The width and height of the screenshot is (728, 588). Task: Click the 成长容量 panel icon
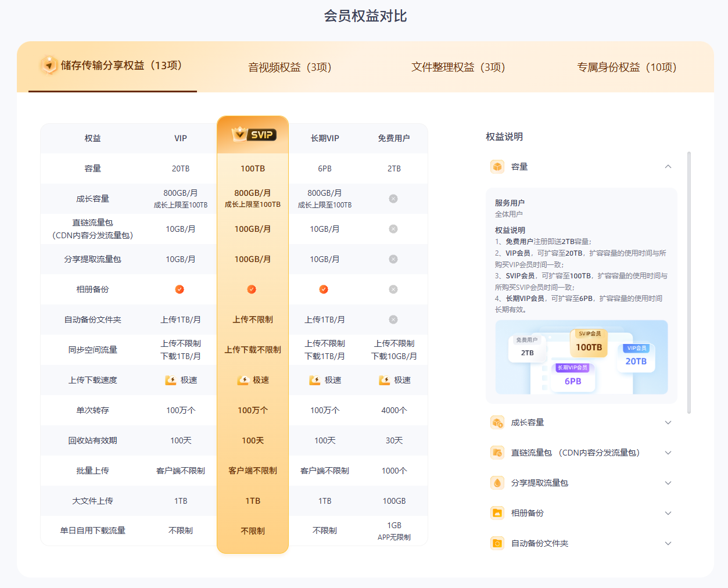click(497, 422)
